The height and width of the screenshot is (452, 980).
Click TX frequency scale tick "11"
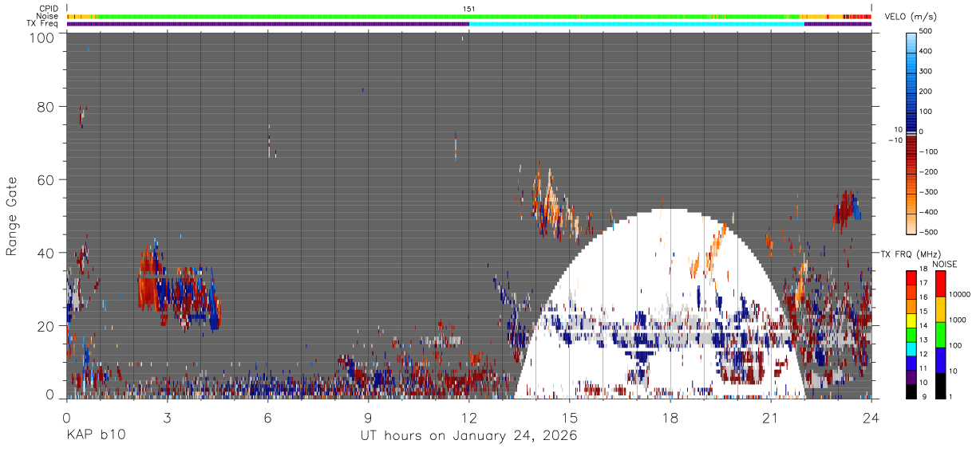925,368
